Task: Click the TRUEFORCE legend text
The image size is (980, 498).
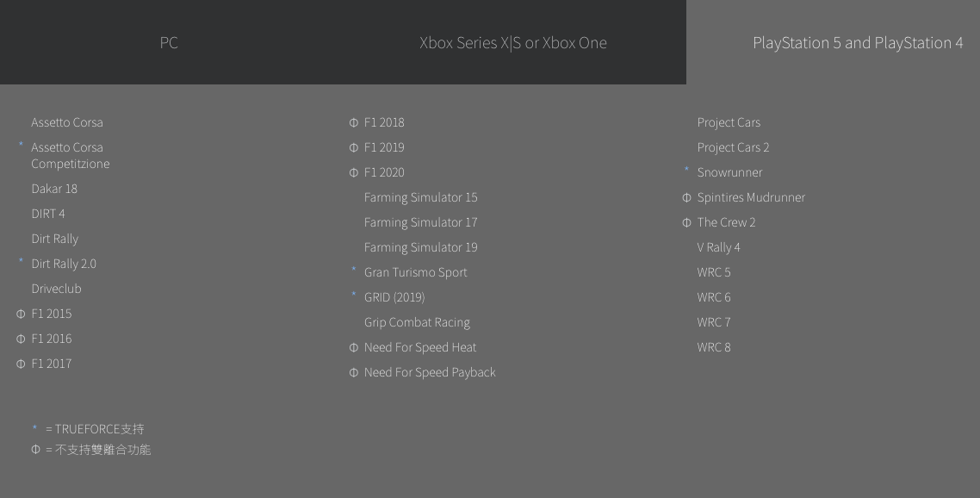Action: click(x=95, y=429)
